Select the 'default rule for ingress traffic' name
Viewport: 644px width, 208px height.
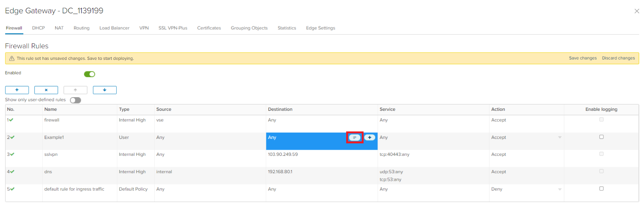(74, 189)
